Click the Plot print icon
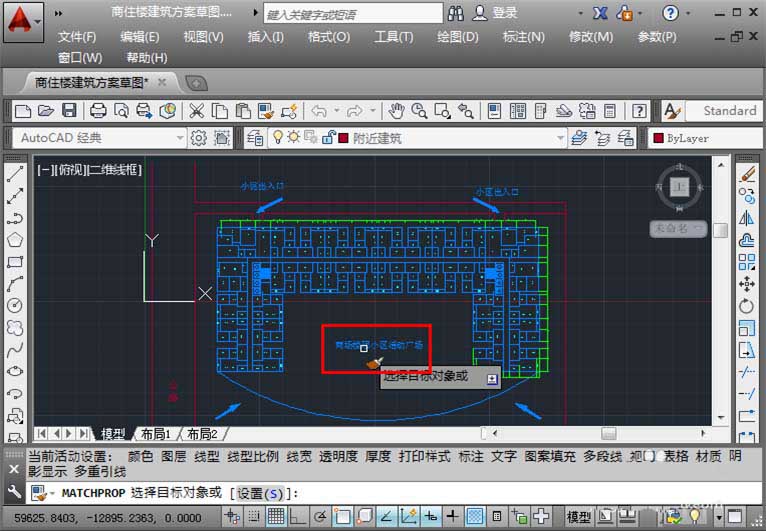 [x=98, y=111]
